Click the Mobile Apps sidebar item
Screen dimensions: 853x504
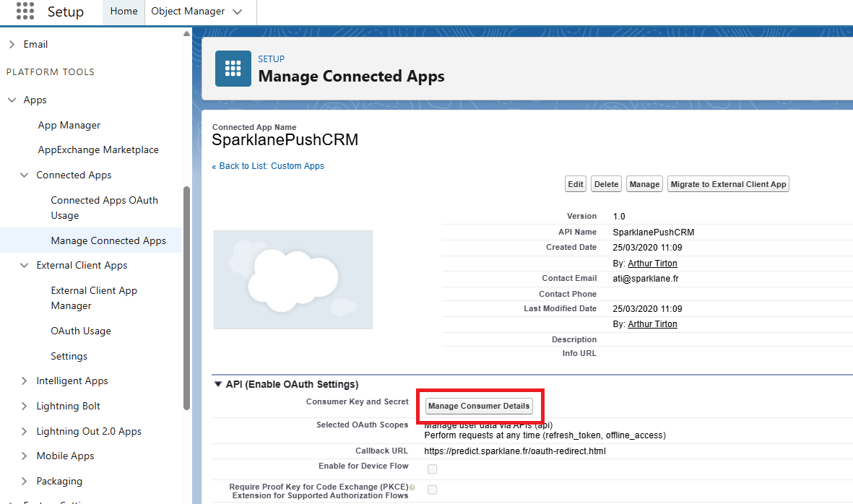(65, 456)
